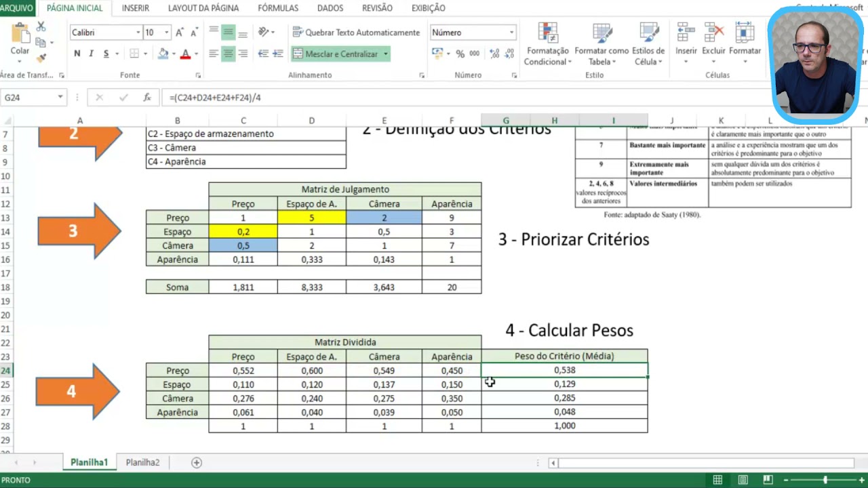Screen dimensions: 868x488
Task: Click the Inserir cells button
Action: (686, 44)
